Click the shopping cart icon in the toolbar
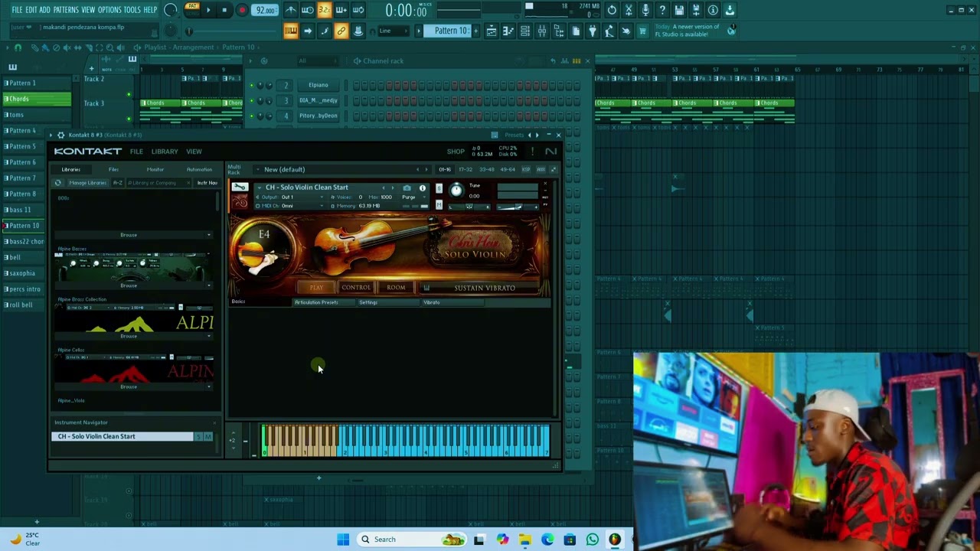 [x=642, y=31]
